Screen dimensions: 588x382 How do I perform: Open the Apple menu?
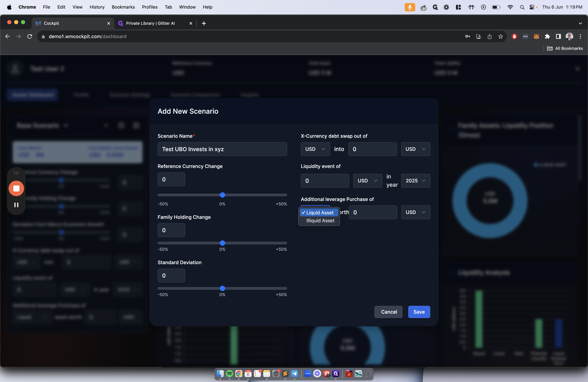(x=9, y=7)
